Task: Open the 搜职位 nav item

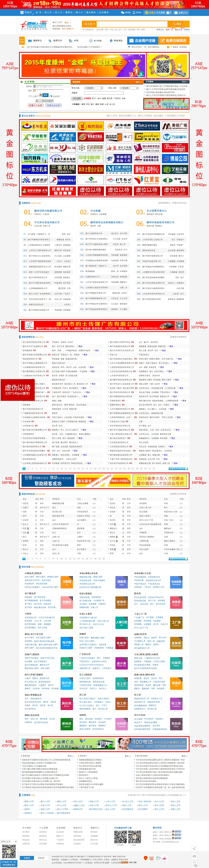Action: tap(69, 13)
